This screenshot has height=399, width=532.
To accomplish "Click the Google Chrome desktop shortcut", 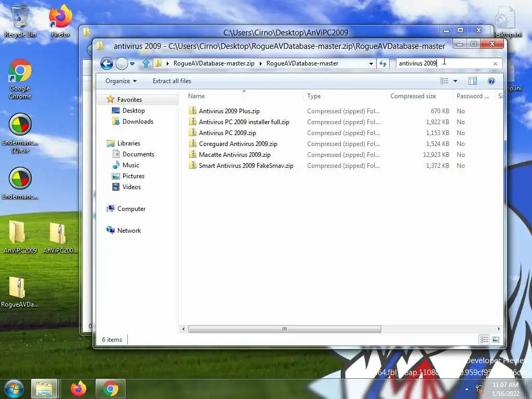I will [20, 79].
